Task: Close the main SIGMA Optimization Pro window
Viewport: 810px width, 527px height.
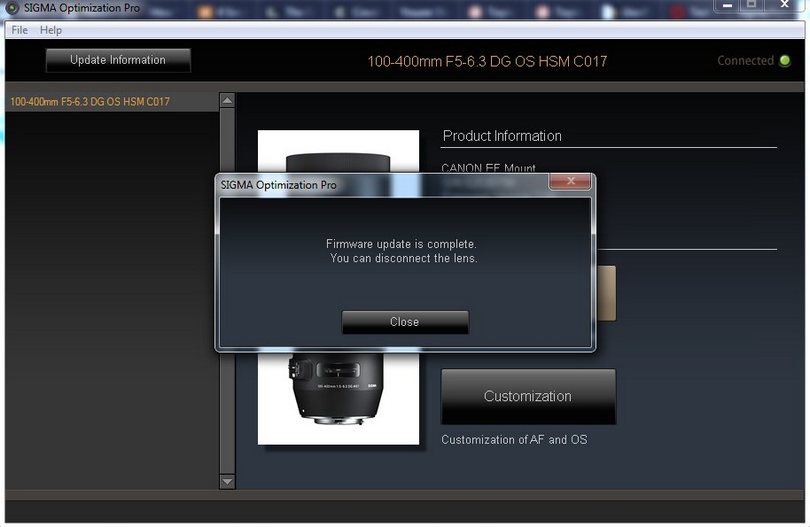Action: point(784,5)
